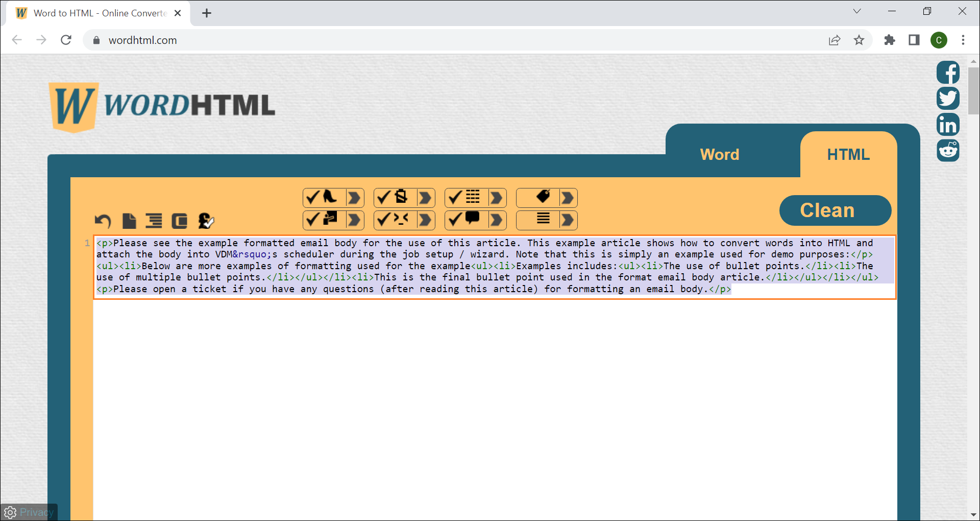Share the page on LinkedIn

click(948, 124)
